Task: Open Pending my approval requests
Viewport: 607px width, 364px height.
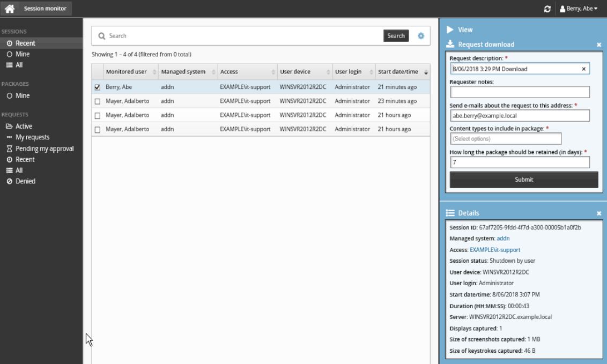Action: point(45,148)
